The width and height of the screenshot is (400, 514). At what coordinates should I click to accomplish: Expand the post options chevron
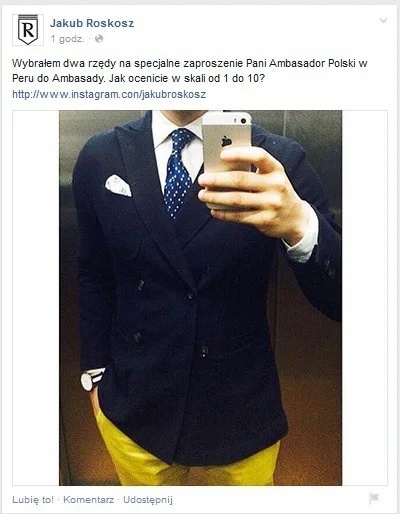click(383, 21)
